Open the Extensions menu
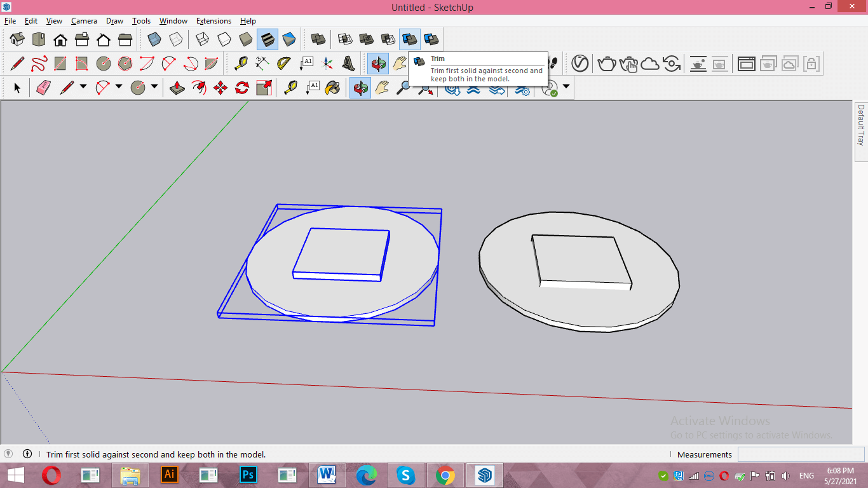 [214, 21]
